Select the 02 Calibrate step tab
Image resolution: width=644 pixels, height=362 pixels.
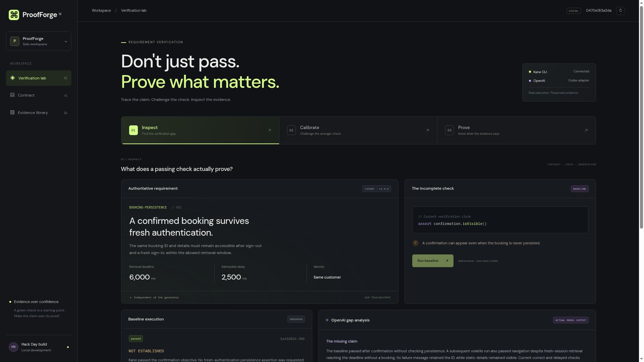coord(358,130)
